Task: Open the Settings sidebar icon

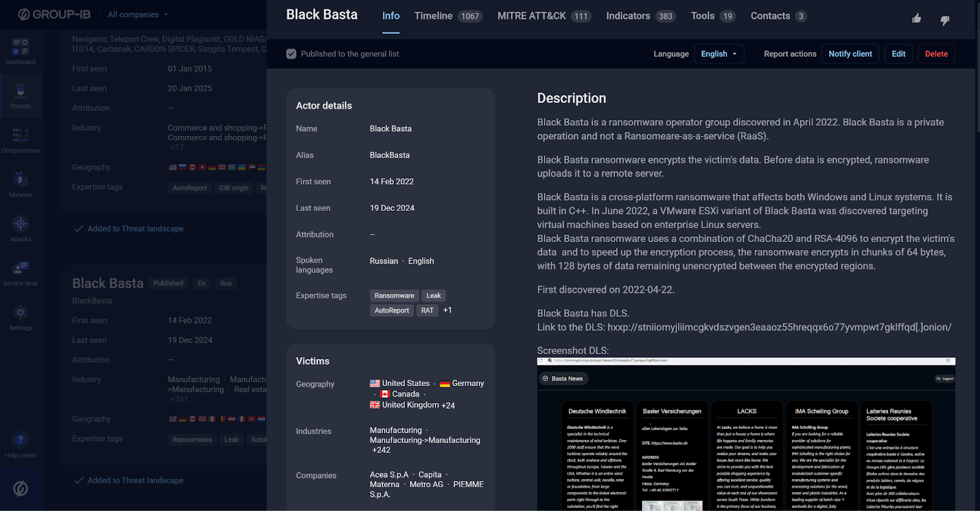Action: tap(20, 317)
